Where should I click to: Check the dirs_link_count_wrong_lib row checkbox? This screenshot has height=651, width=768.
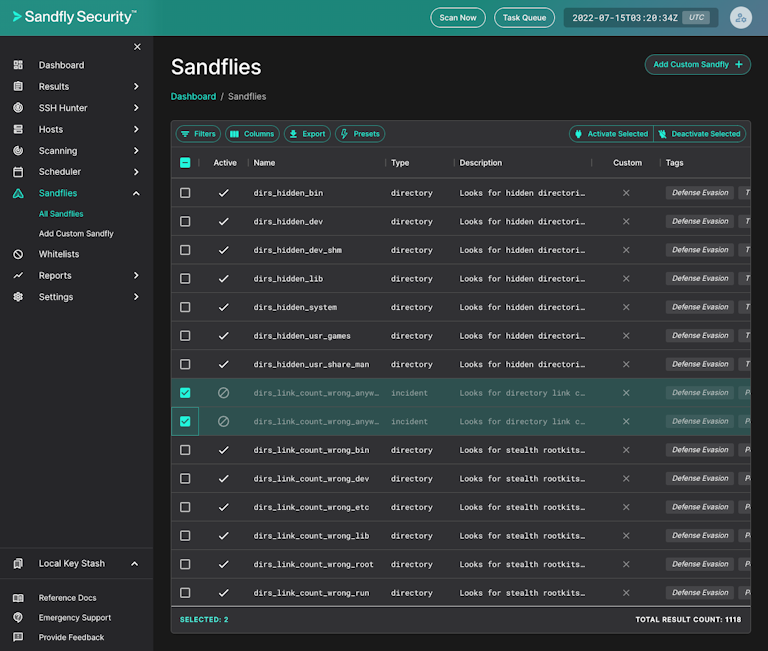(185, 535)
